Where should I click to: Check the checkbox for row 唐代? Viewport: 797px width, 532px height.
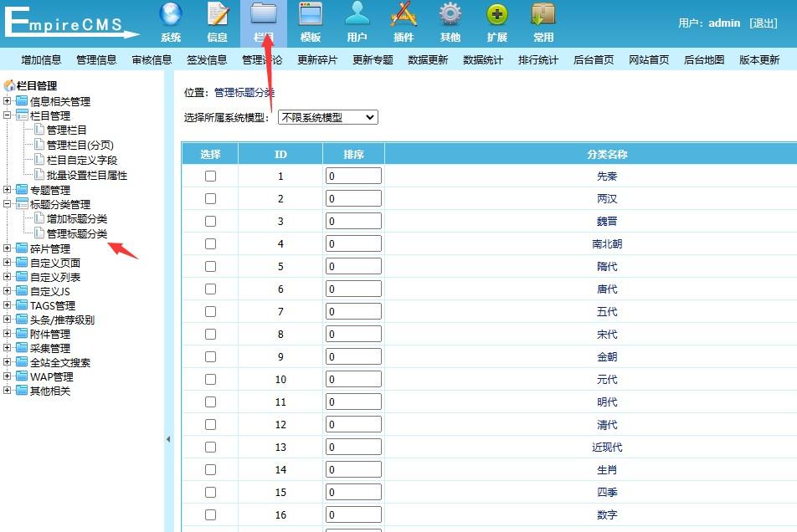[x=209, y=289]
